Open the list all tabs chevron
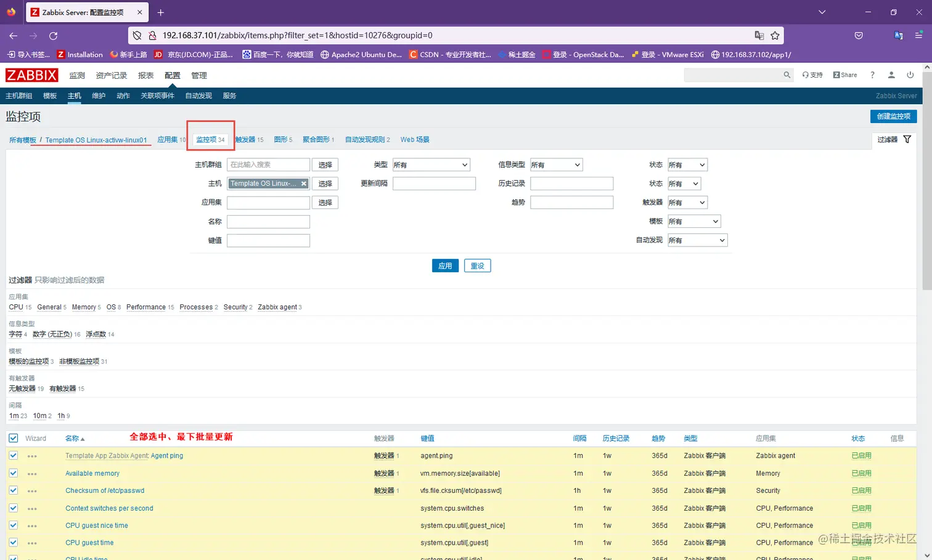 coord(822,12)
